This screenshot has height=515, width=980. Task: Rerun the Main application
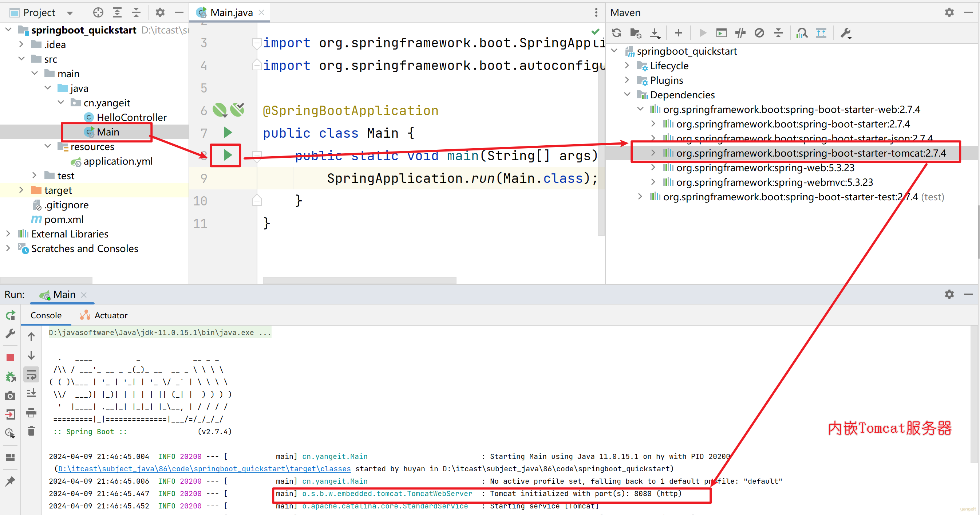[10, 315]
